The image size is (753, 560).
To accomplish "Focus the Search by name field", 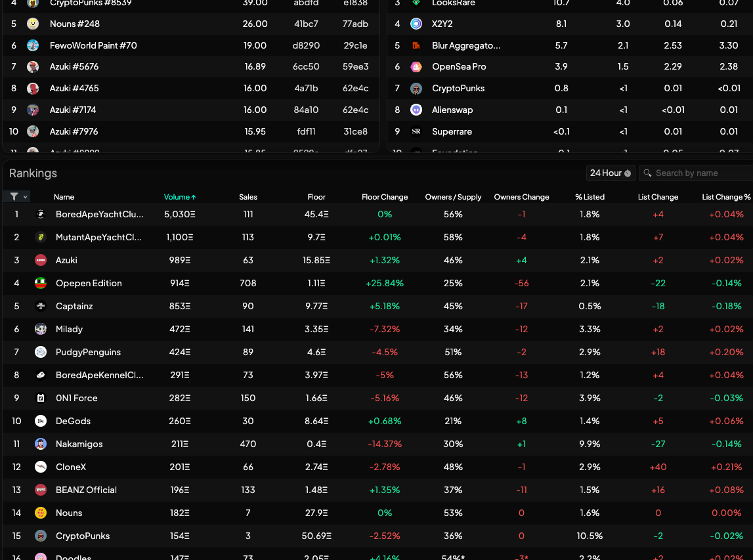I will click(x=697, y=173).
